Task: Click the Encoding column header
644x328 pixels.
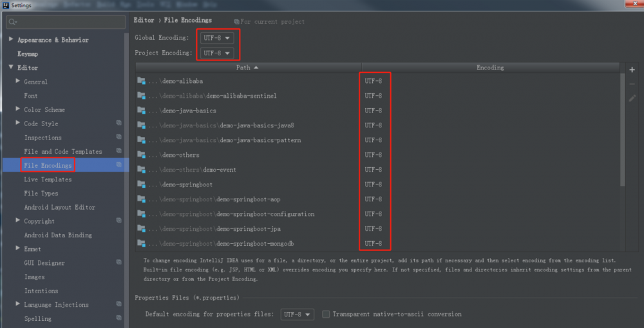Action: (490, 68)
